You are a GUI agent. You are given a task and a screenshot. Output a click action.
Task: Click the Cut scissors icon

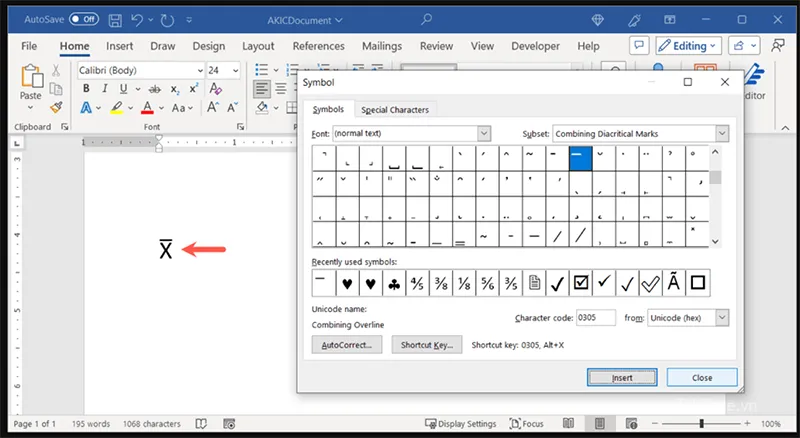[x=56, y=71]
